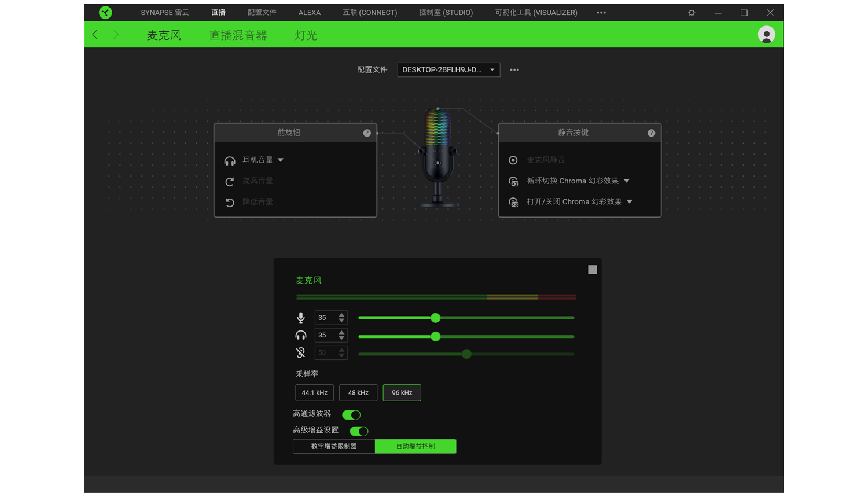
Task: Switch to the 直播混音器 tab
Action: pos(238,35)
